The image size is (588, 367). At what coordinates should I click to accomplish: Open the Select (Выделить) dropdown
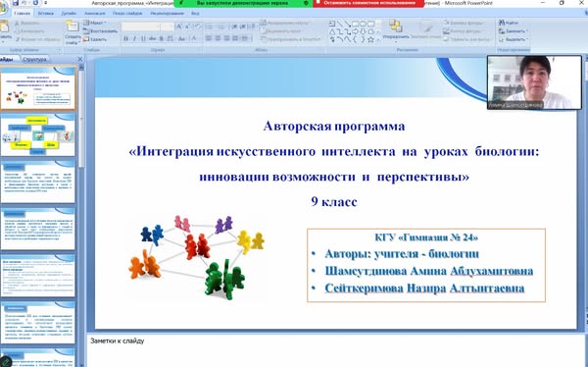click(x=514, y=39)
